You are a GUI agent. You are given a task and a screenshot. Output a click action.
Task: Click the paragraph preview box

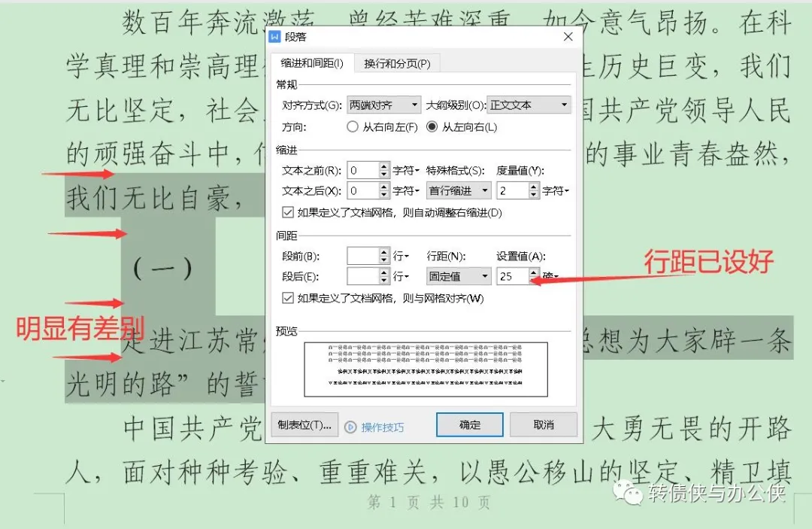click(x=426, y=369)
